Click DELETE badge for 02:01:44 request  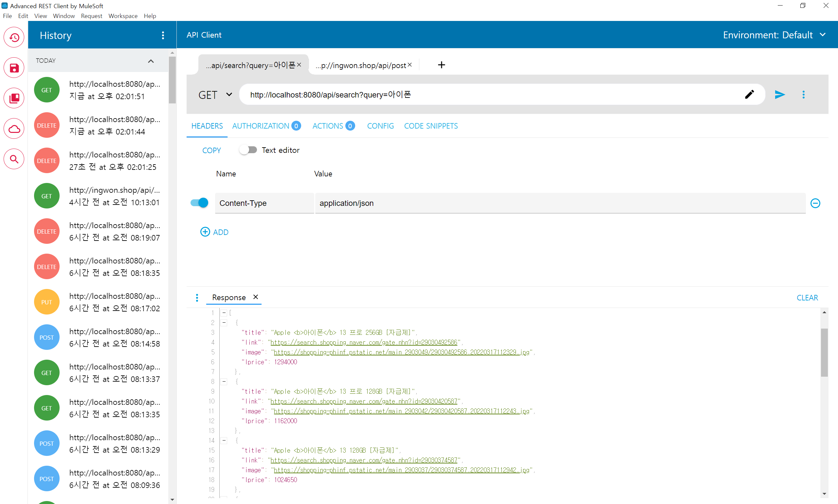pyautogui.click(x=46, y=125)
